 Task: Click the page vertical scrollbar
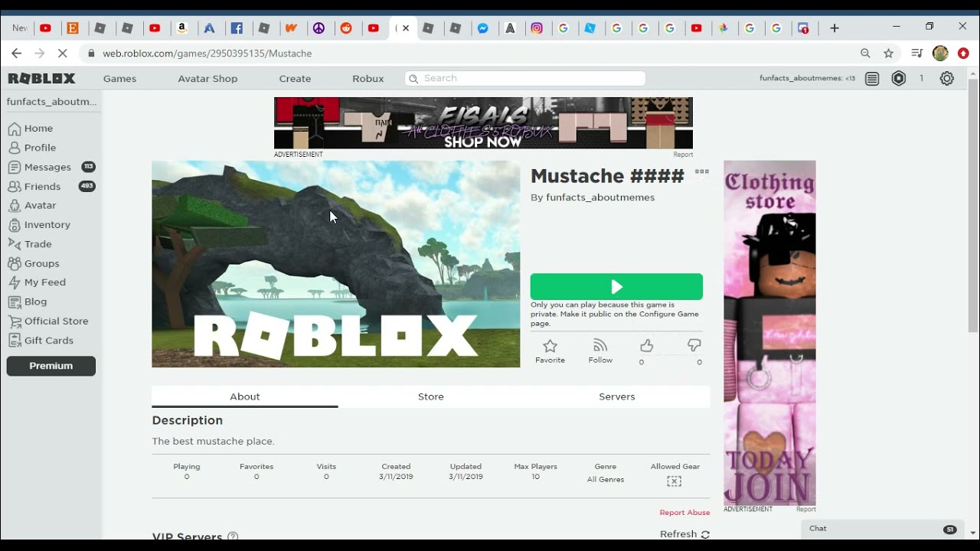coord(973,207)
